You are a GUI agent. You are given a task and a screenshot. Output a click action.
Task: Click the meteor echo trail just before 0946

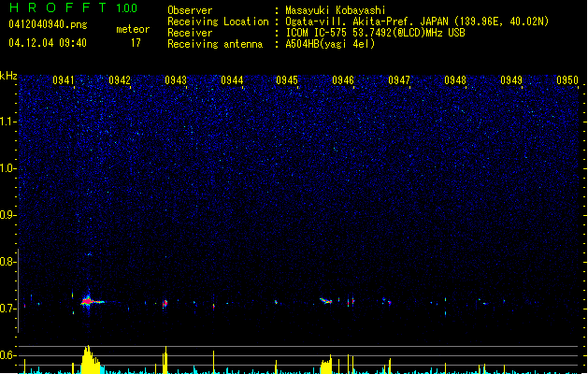click(326, 300)
